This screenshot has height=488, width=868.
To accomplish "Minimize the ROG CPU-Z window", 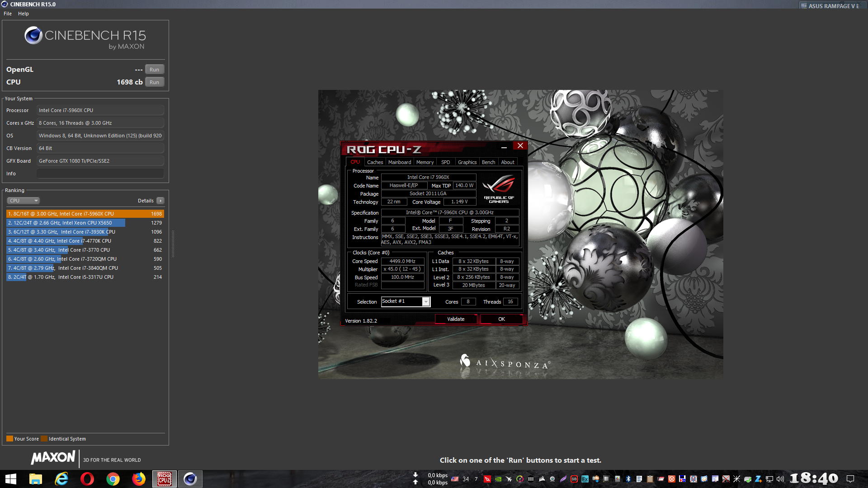I will click(504, 146).
